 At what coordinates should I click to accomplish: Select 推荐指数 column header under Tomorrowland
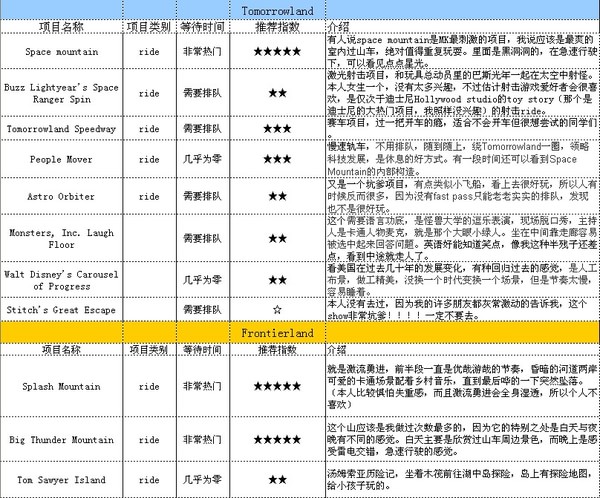277,27
